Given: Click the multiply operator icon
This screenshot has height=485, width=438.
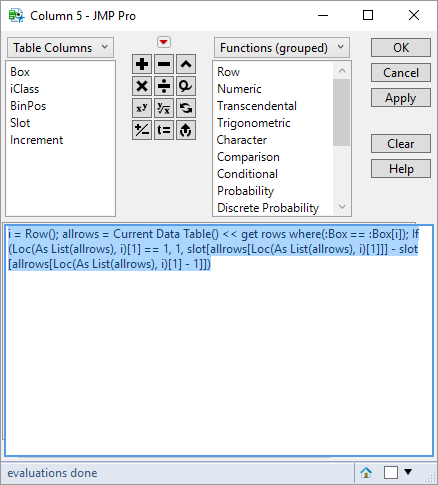Looking at the screenshot, I should [142, 86].
